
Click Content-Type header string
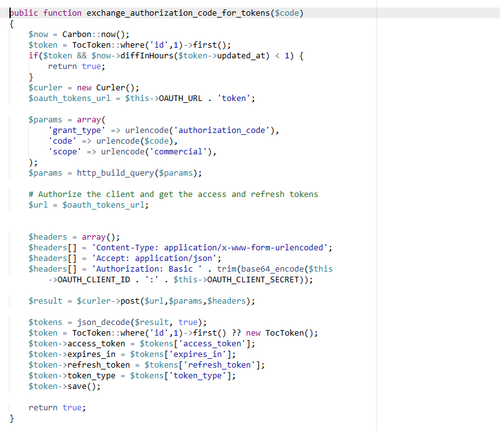coord(210,248)
